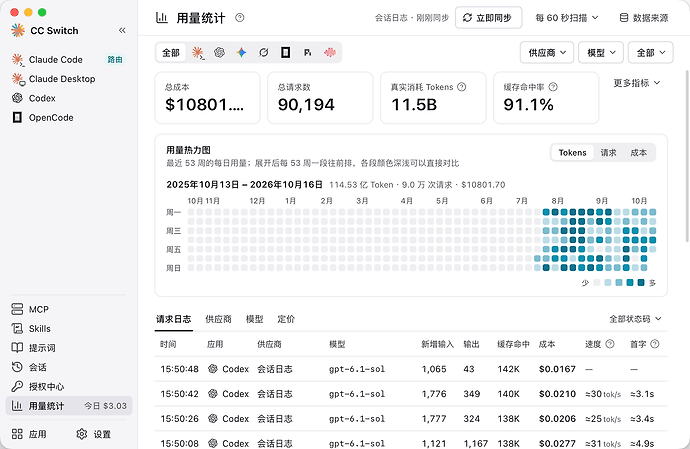Click the 路由 badge beside Claude Code
This screenshot has height=449, width=690.
115,59
